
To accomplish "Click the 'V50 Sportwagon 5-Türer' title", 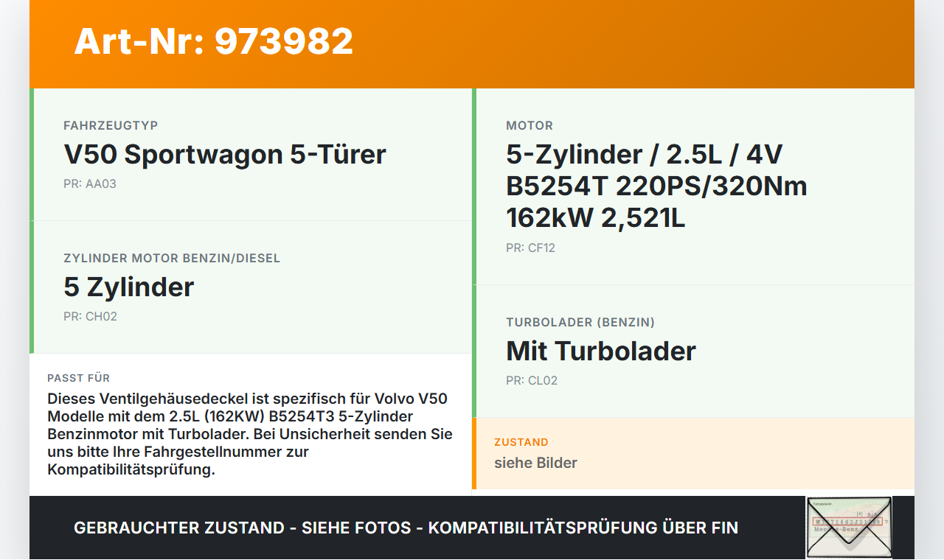I will (x=224, y=155).
